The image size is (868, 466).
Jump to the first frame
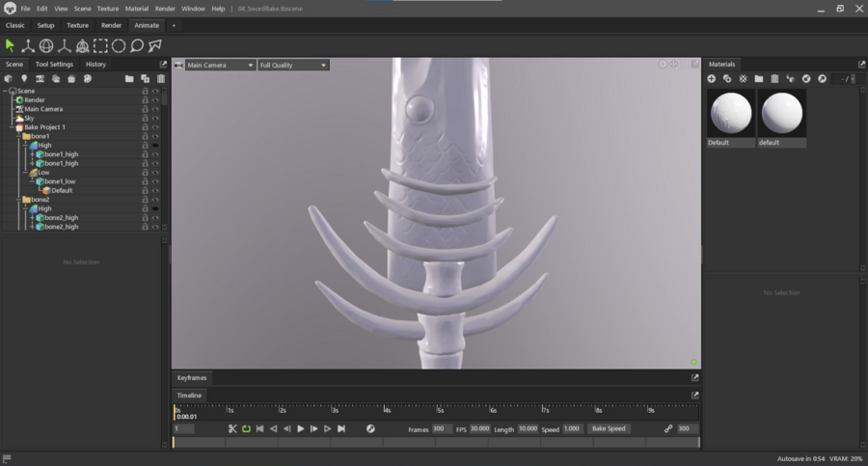click(x=259, y=428)
